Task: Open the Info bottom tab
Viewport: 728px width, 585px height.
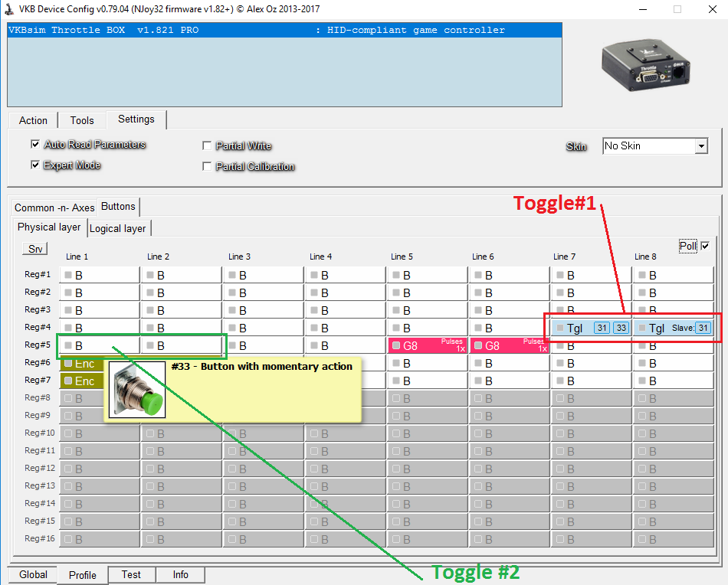Action: coord(180,574)
